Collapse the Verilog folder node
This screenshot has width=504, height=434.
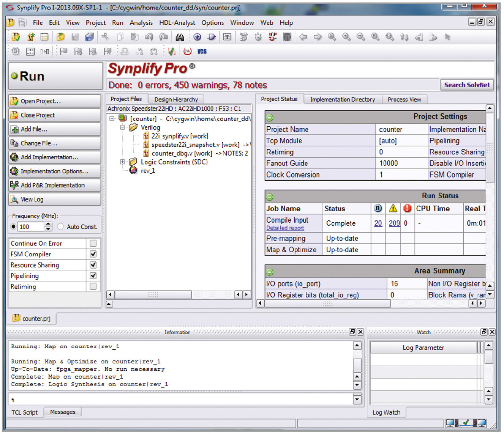123,127
